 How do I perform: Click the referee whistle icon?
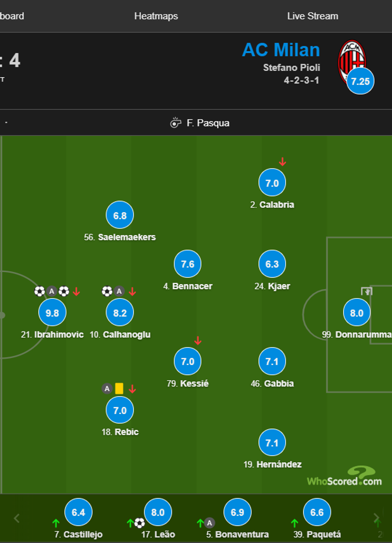(x=175, y=122)
